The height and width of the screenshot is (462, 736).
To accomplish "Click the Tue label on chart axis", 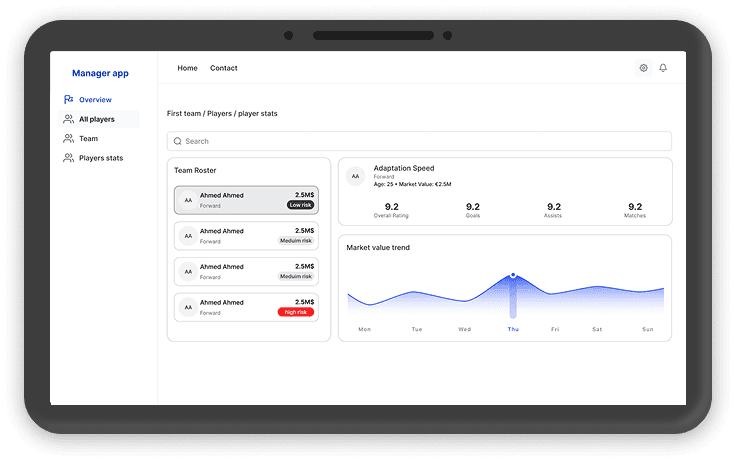I will tap(417, 330).
